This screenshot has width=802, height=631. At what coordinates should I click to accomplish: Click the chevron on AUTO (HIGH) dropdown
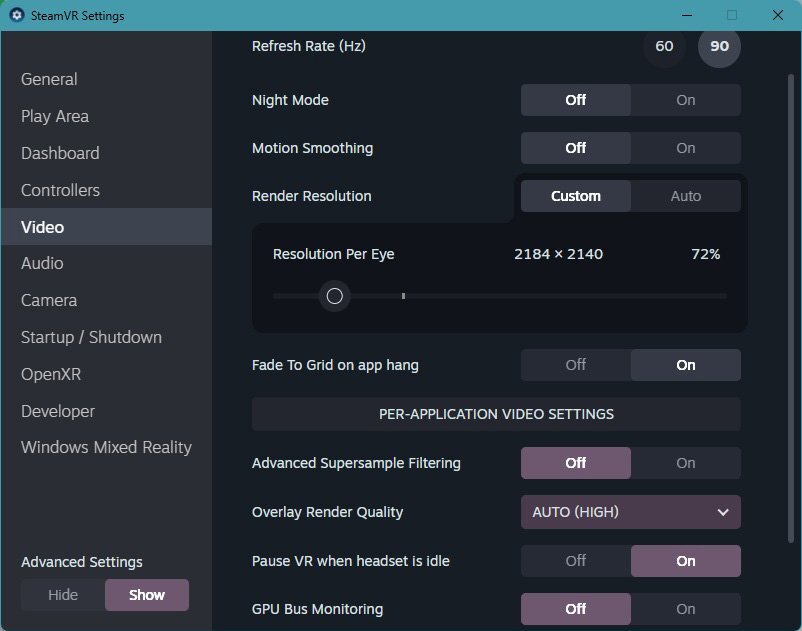point(723,512)
